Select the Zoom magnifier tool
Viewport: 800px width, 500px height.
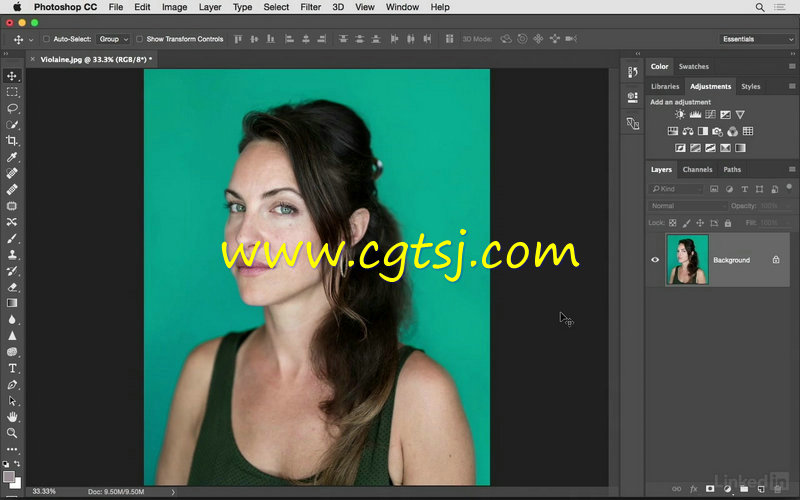pos(12,433)
